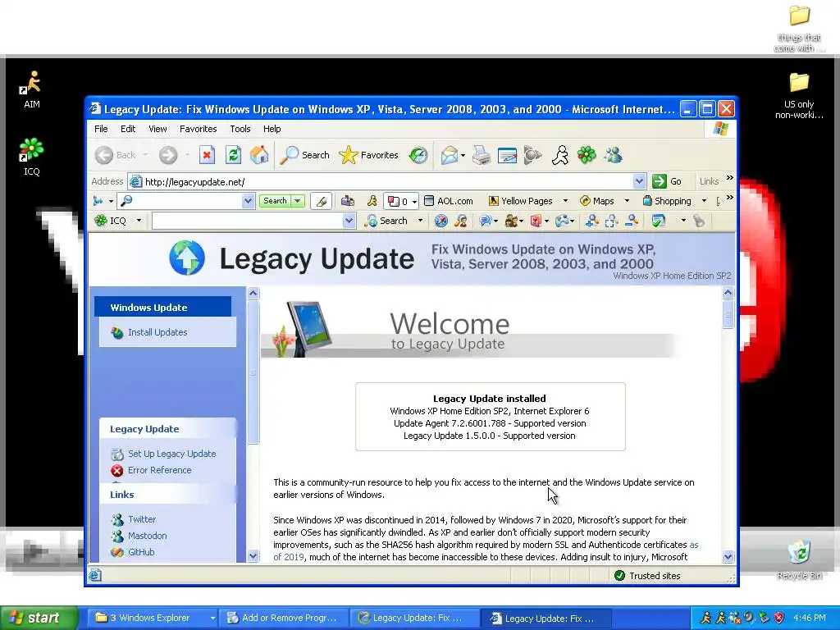
Task: Open ICQ from the large flower IE toolbar icon
Action: click(587, 155)
